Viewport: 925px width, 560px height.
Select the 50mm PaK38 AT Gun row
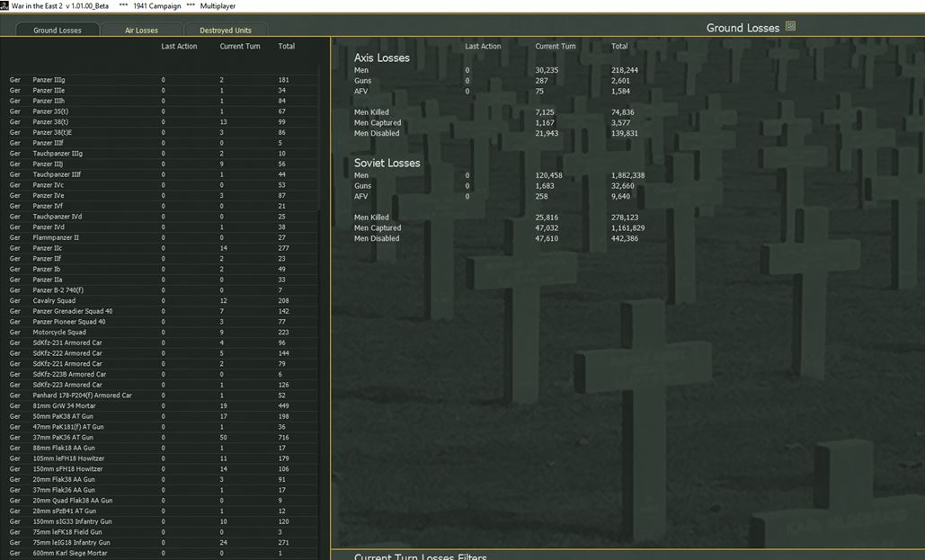click(162, 416)
